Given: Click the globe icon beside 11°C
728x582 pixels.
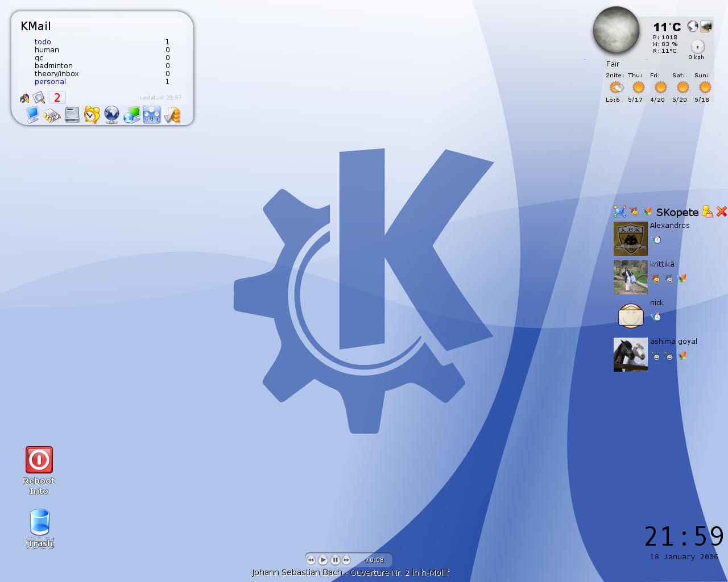Looking at the screenshot, I should [693, 26].
